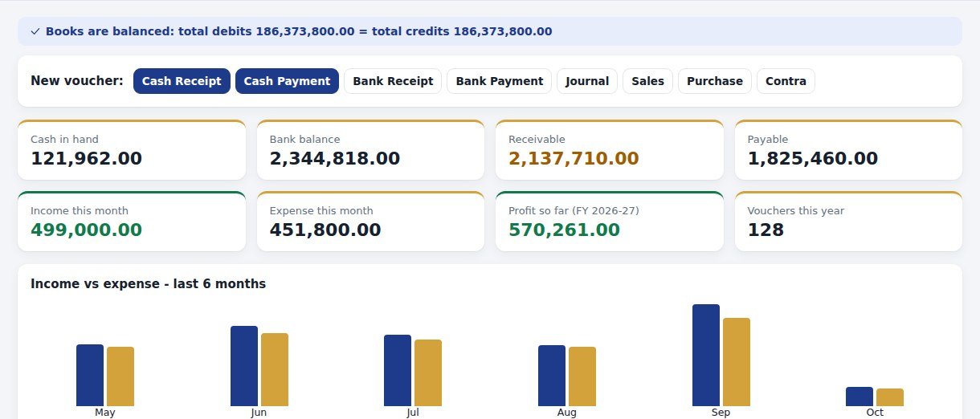Click the May axis label
The image size is (980, 419).
(x=105, y=413)
